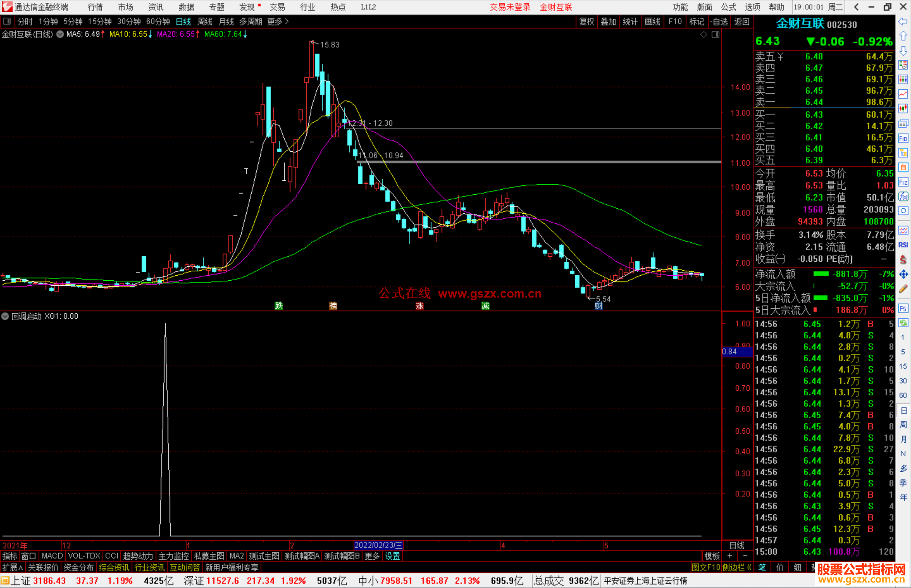
Task: Click the 上证 index value in status bar
Action: click(49, 581)
